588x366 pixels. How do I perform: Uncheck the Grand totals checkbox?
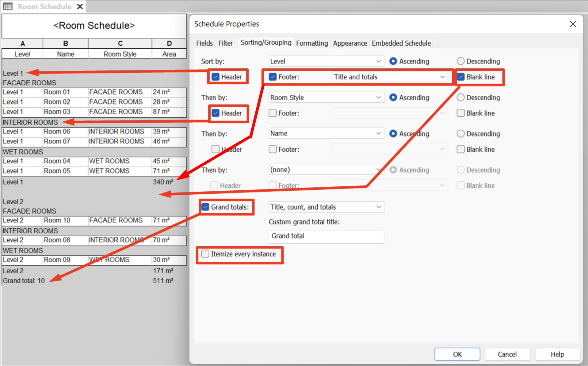click(x=205, y=207)
